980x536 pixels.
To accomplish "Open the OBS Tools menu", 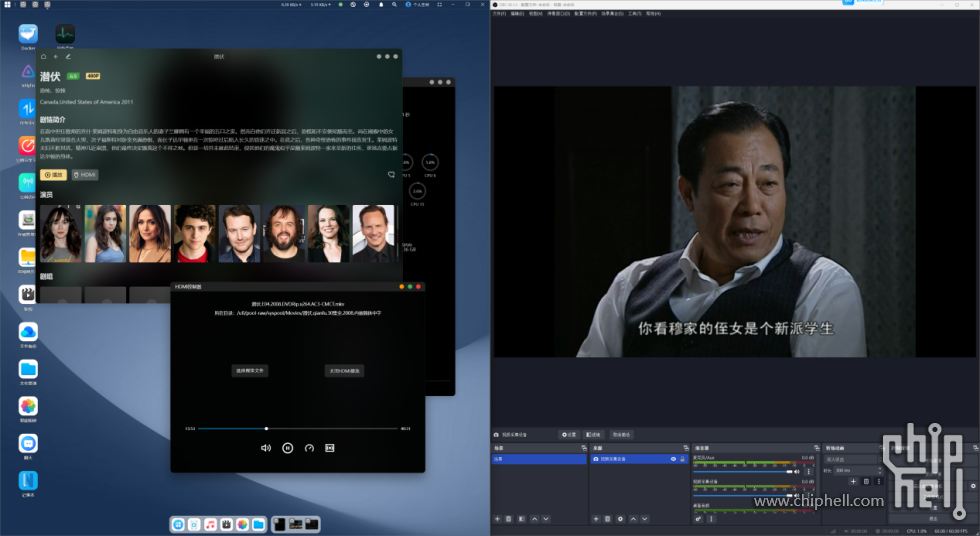I will pyautogui.click(x=635, y=13).
